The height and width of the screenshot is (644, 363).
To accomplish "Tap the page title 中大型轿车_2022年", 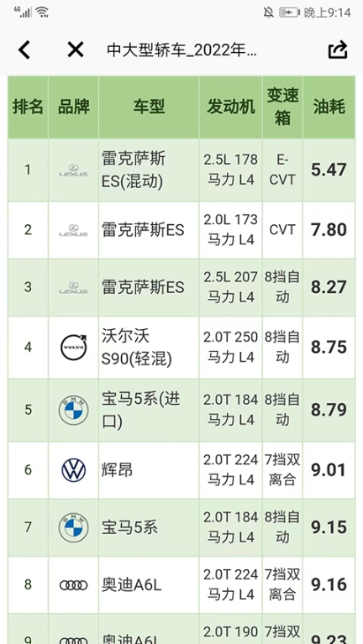I will pyautogui.click(x=181, y=50).
